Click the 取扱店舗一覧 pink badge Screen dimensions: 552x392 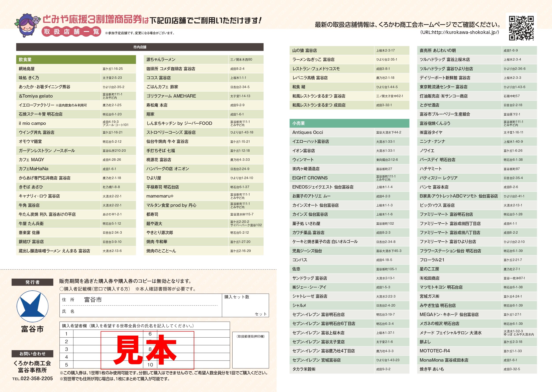click(x=71, y=32)
